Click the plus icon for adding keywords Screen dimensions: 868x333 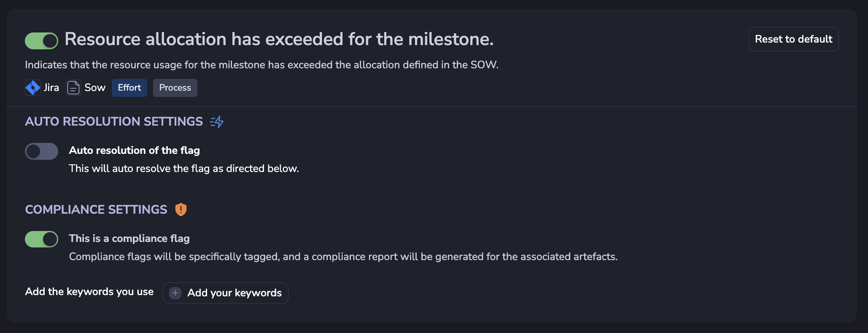175,293
